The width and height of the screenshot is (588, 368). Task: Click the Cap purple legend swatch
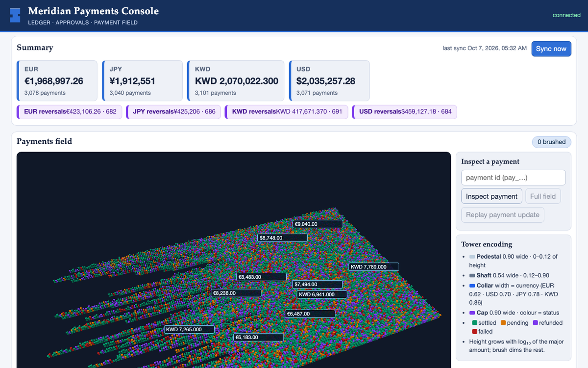472,313
